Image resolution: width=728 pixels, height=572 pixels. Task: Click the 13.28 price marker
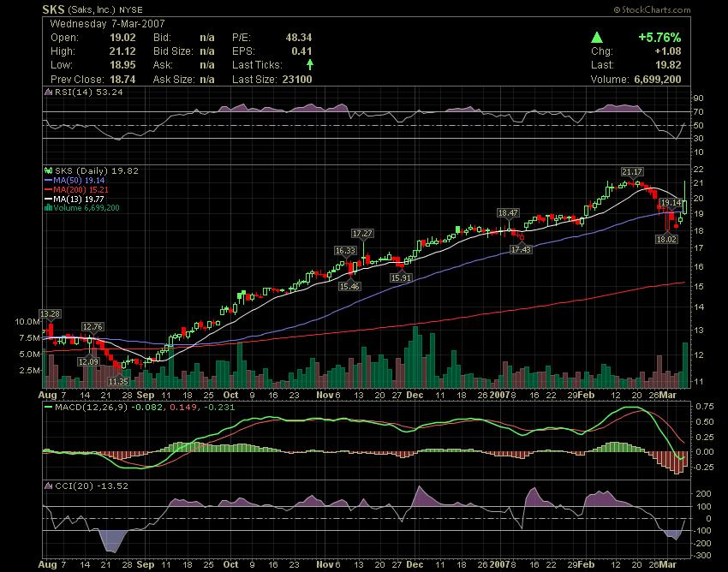point(50,314)
